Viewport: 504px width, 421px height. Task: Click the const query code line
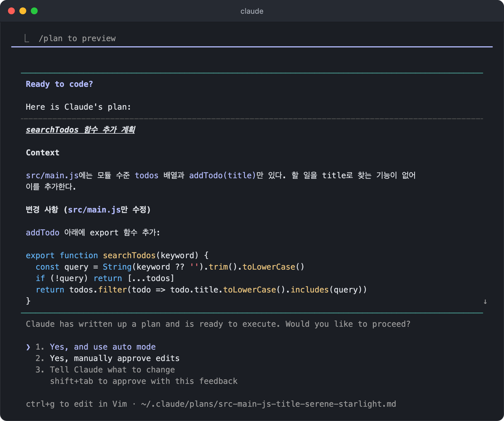click(x=170, y=267)
